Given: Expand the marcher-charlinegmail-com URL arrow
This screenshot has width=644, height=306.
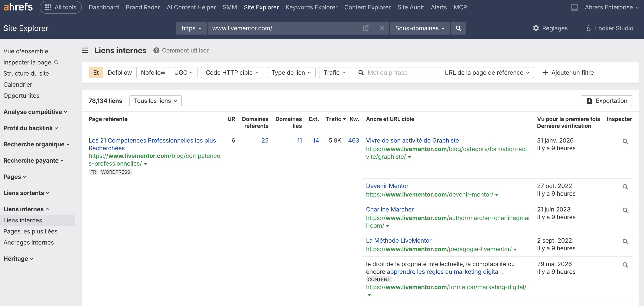Looking at the screenshot, I should pos(387,226).
